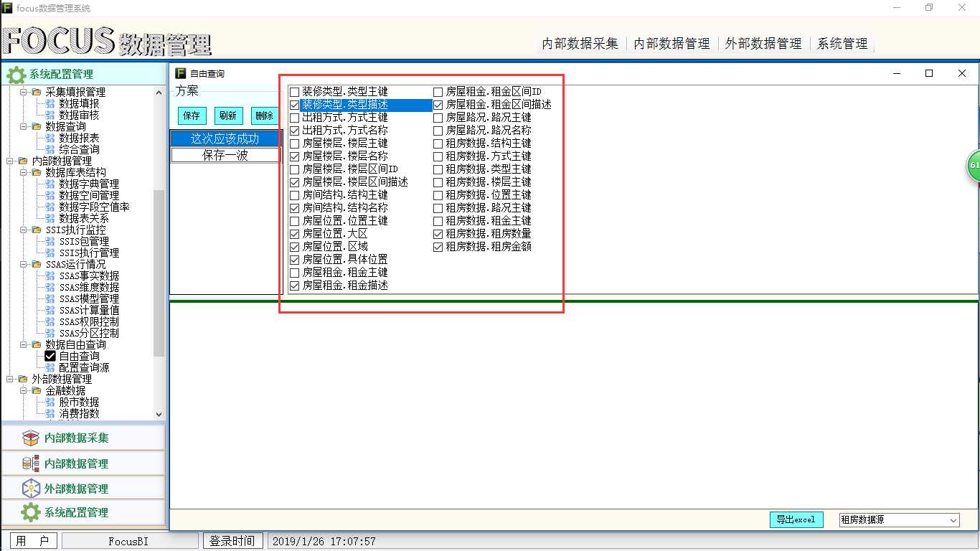Click the FocusBI user field in status bar

pyautogui.click(x=129, y=541)
